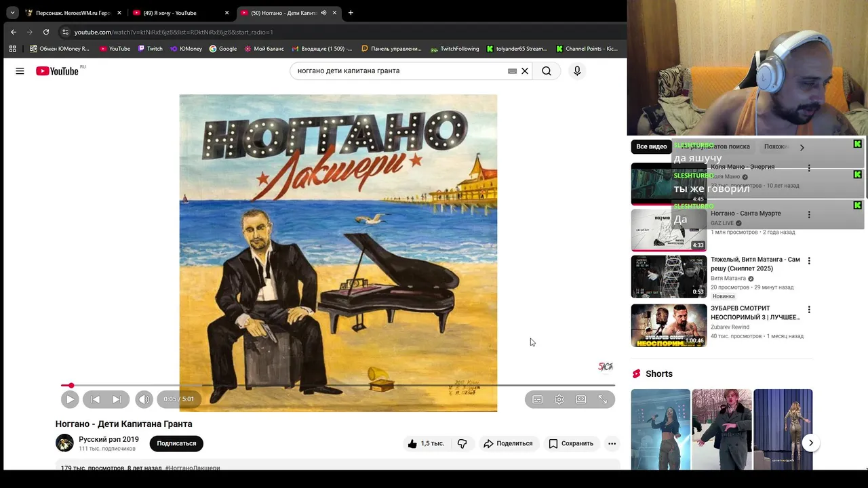The height and width of the screenshot is (488, 868).
Task: Open Ноггано - Санта Муэрте thumbnail
Action: click(669, 230)
